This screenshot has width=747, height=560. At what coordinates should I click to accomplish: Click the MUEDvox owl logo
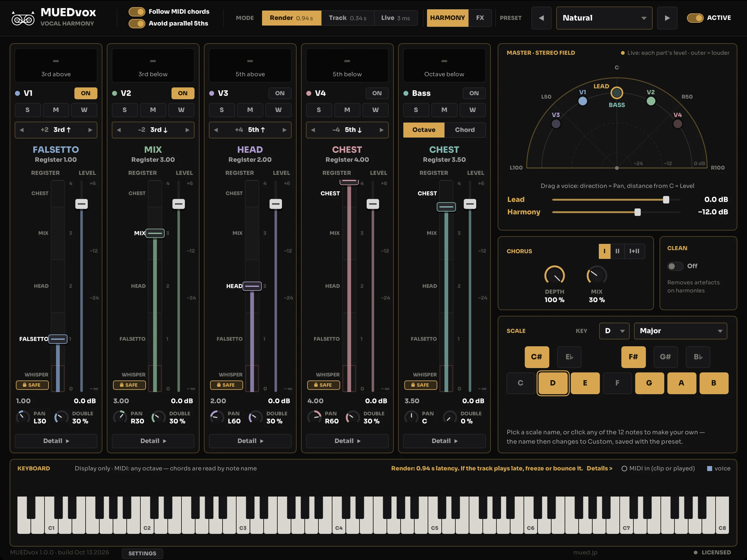pos(23,19)
